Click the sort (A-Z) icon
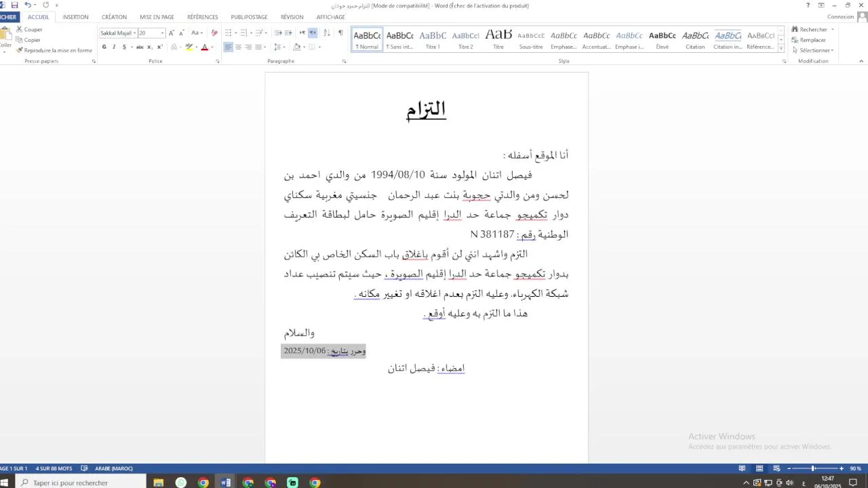The image size is (868, 488). click(327, 33)
